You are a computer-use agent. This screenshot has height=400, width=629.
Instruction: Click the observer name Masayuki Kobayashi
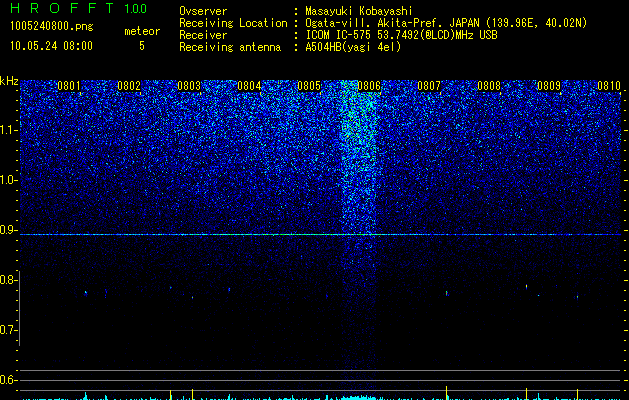[358, 11]
